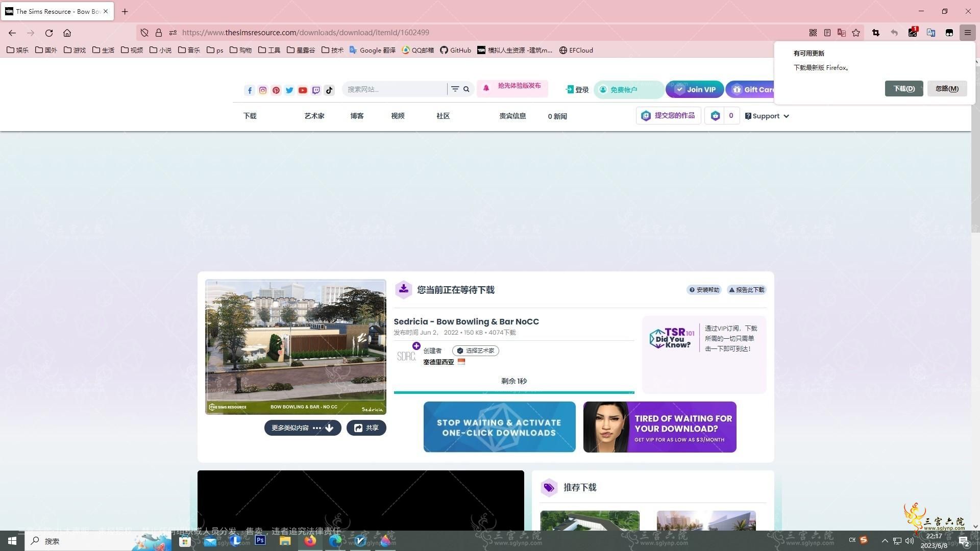Click the plus icon on the SDRC creator avatar

[416, 346]
